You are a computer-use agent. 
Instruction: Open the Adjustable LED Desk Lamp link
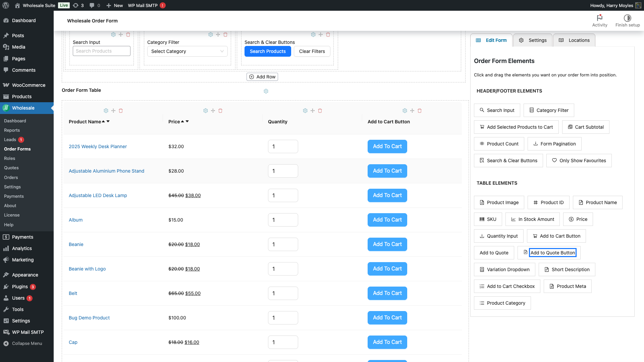tap(98, 195)
